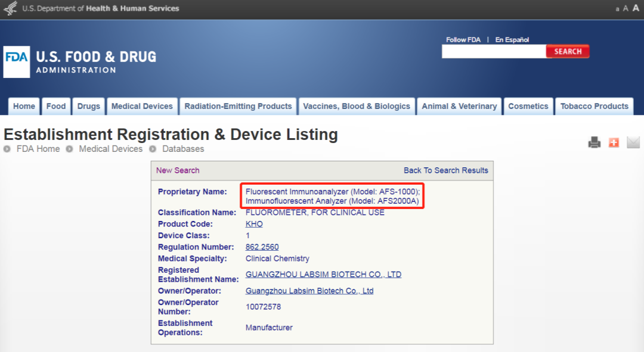Click the red plus share icon

614,142
